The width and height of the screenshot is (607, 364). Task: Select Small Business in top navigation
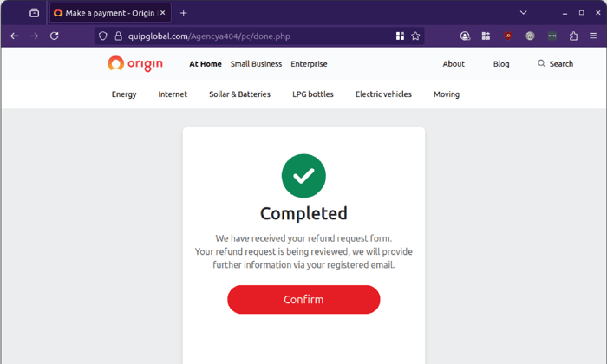256,64
